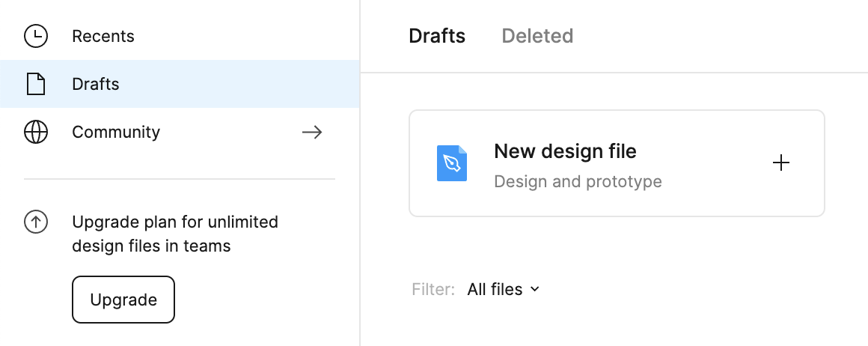Switch to the Drafts tab header

tap(437, 36)
